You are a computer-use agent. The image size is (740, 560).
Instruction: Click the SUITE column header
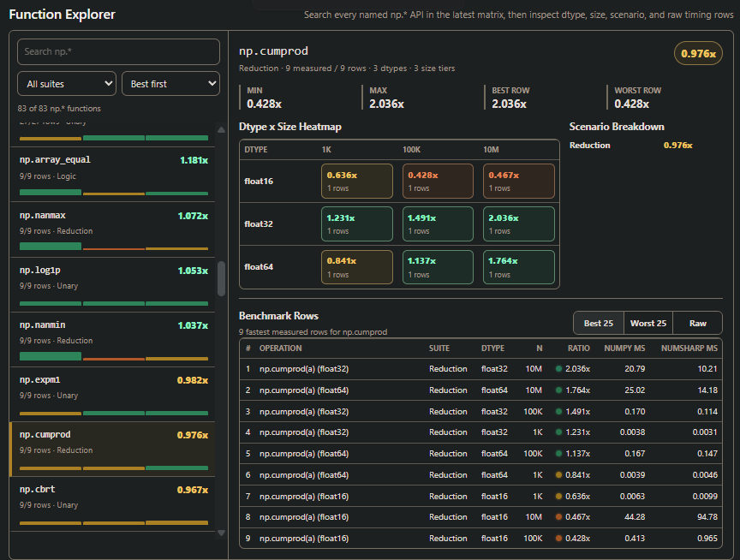(439, 349)
